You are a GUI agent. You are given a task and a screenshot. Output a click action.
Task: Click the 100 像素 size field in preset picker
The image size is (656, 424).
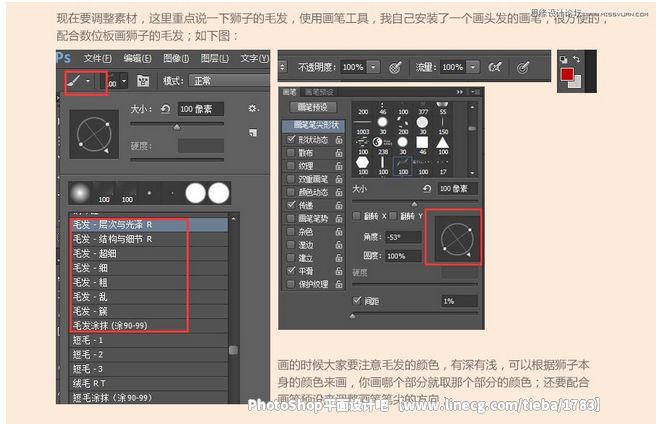click(x=201, y=109)
